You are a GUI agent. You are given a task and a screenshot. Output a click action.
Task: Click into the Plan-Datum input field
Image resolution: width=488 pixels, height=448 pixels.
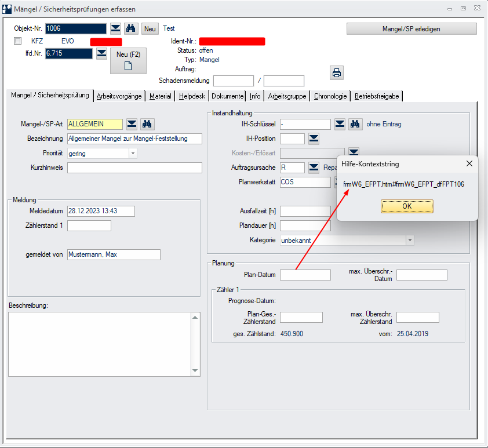[x=305, y=275]
